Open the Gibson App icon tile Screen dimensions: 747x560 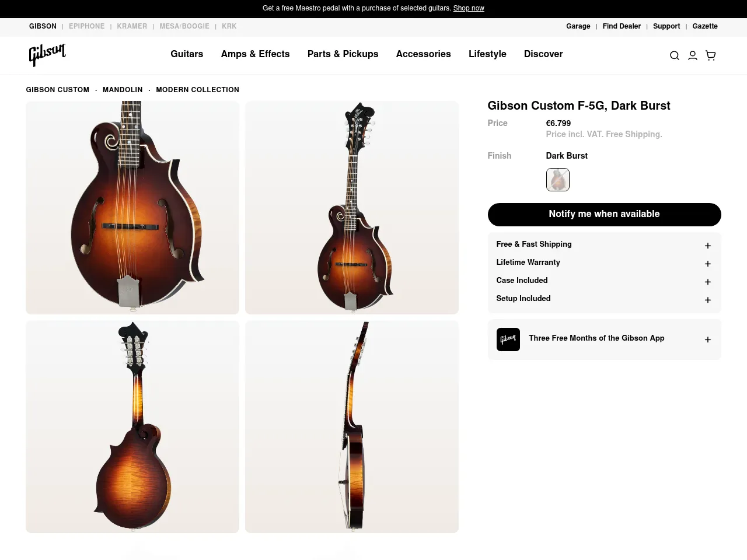(x=508, y=339)
